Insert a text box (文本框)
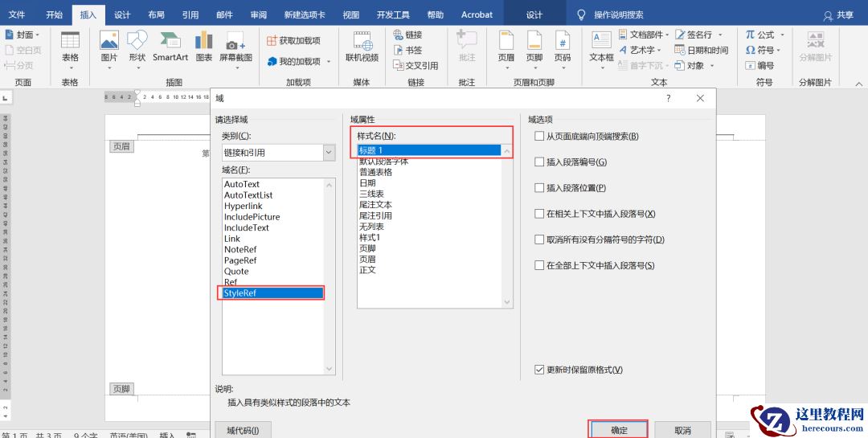Image resolution: width=868 pixels, height=438 pixels. 601,50
